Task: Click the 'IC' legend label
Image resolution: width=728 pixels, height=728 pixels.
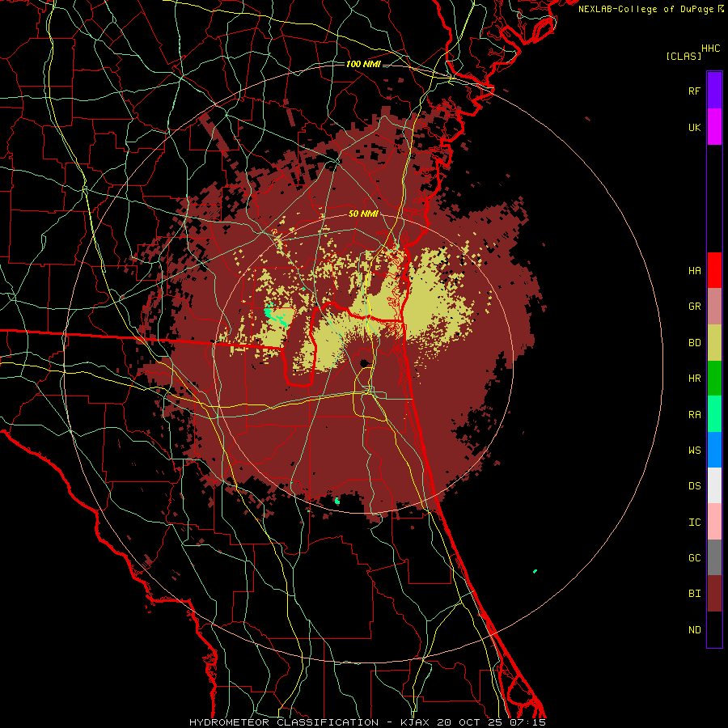Action: [x=694, y=523]
